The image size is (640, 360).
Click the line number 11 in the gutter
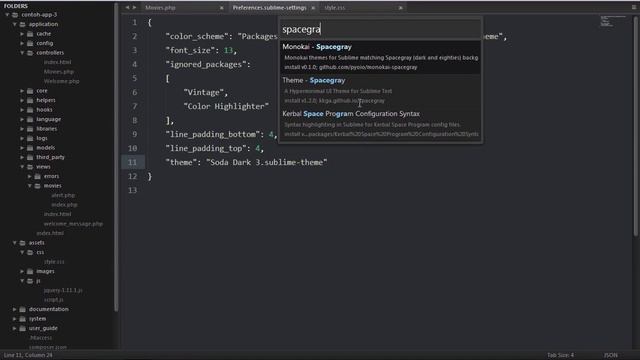pos(132,162)
